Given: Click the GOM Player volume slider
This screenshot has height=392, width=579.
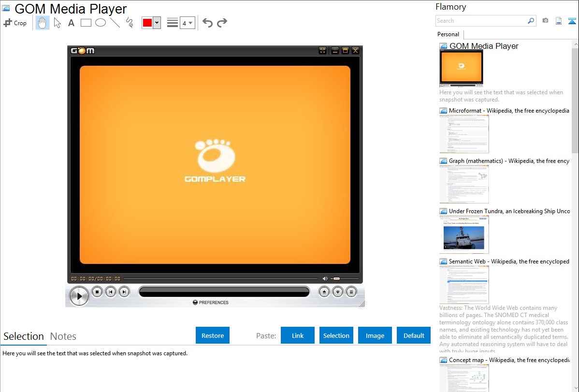Looking at the screenshot, I should pos(345,278).
